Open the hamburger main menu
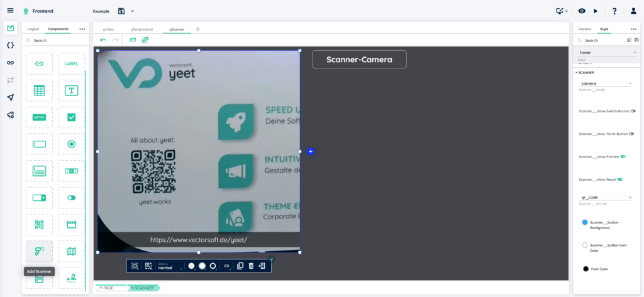644x297 pixels. coord(11,11)
